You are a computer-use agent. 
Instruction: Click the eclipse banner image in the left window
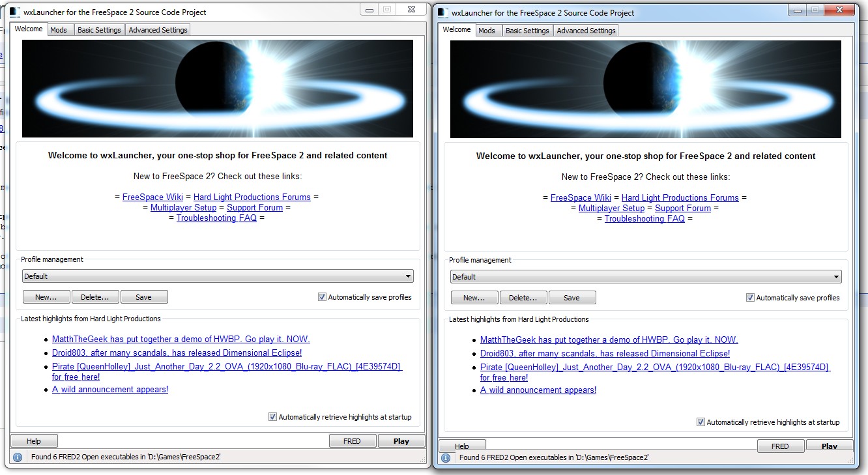click(218, 89)
